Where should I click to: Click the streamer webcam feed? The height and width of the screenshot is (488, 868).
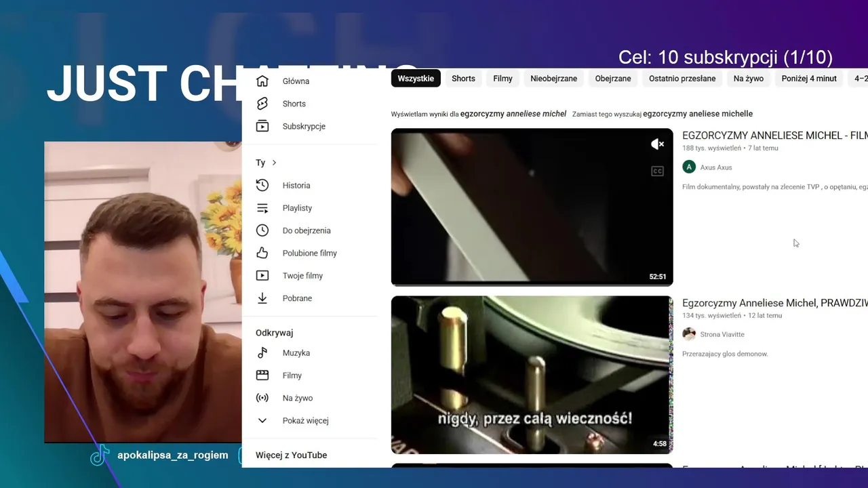(143, 292)
